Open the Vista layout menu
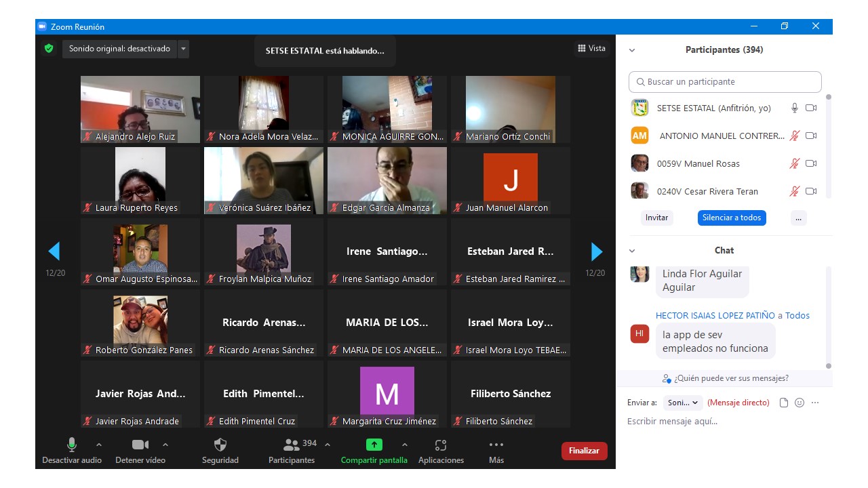The image size is (868, 488). (591, 48)
